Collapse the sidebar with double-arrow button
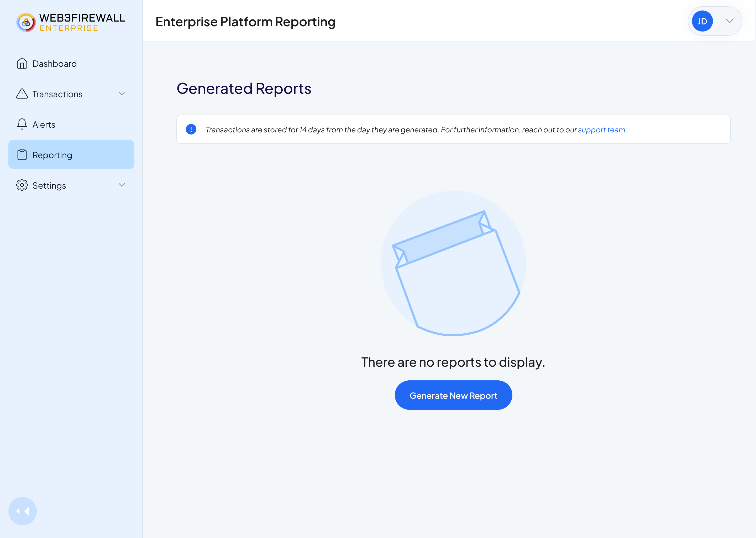The width and height of the screenshot is (756, 538). [x=23, y=511]
